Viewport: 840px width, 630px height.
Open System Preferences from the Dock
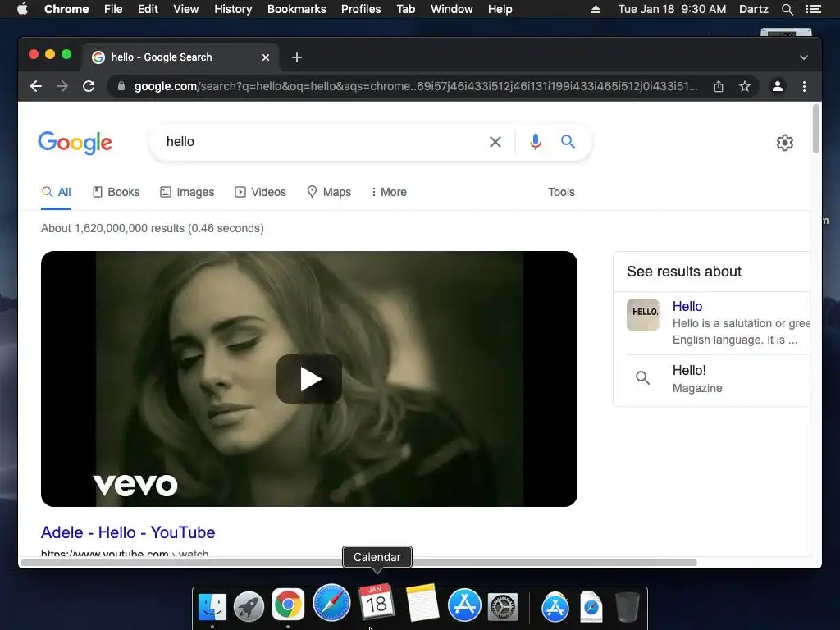click(503, 606)
